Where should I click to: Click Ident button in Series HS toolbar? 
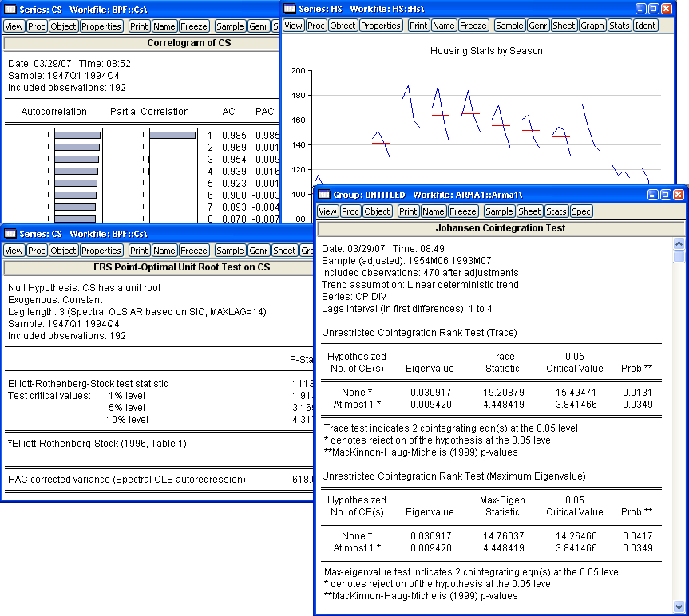pos(645,26)
